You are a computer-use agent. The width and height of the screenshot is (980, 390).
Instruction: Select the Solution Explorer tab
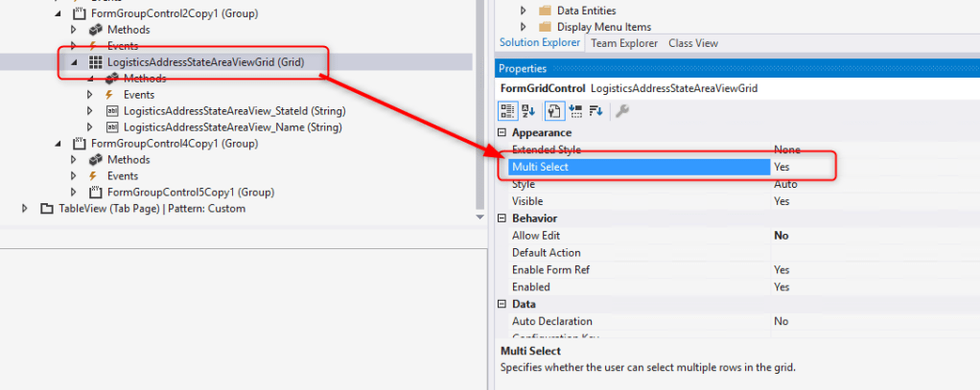(540, 43)
